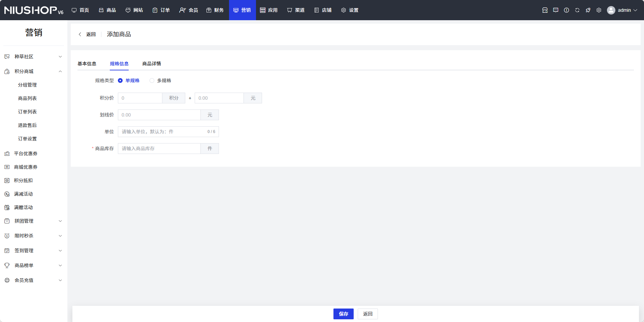Focus the 划线价 input field
The image size is (644, 322).
(x=159, y=115)
